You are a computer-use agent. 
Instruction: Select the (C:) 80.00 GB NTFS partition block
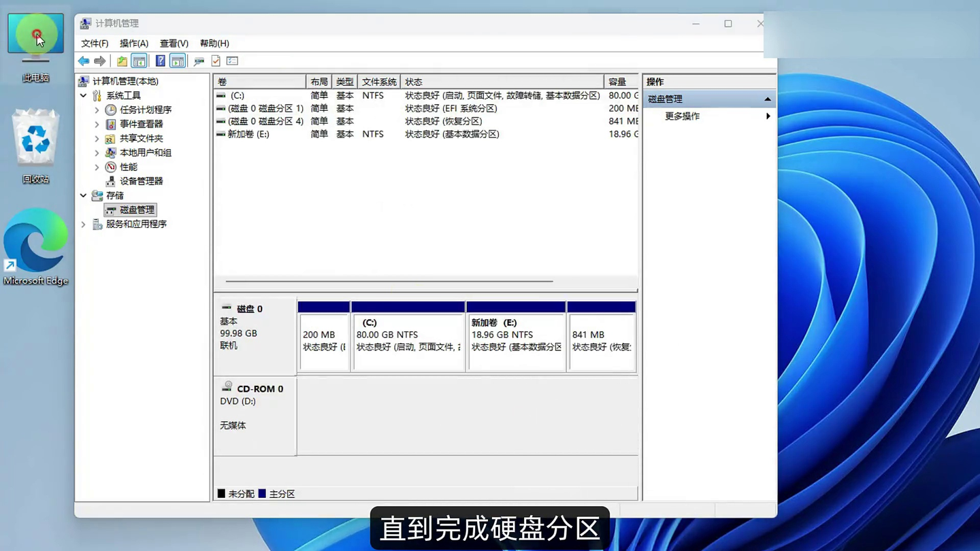click(x=408, y=336)
